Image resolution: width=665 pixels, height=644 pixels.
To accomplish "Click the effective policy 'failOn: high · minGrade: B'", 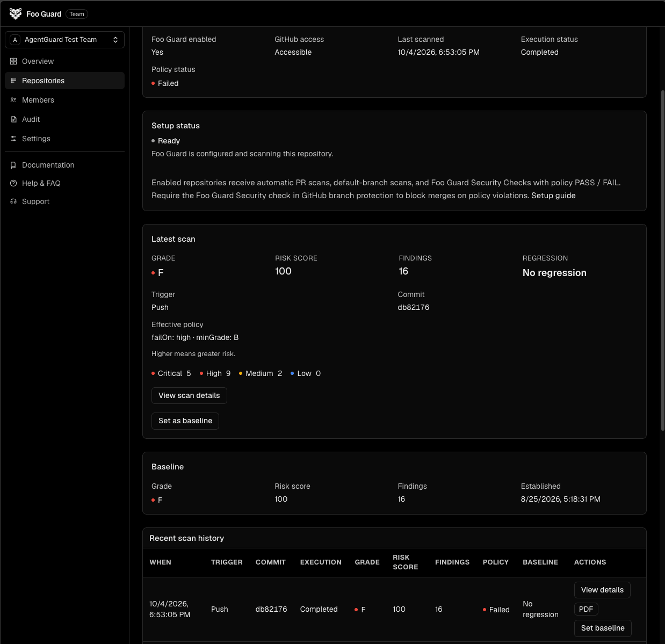I will [195, 337].
